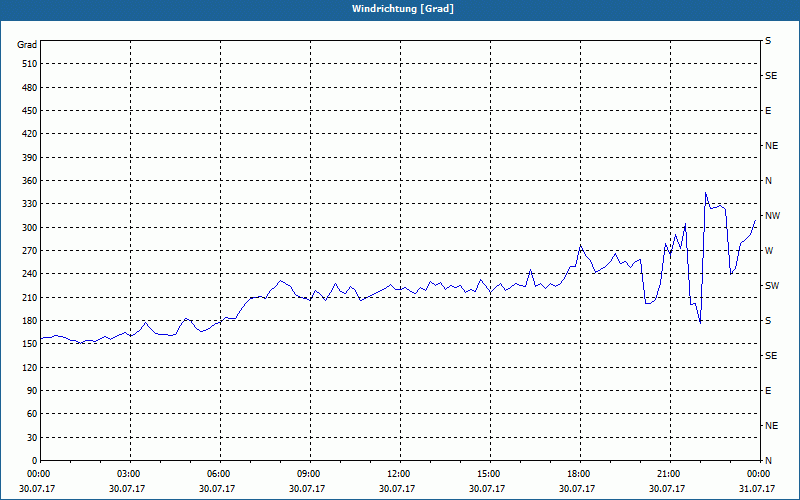Pick the 240 axis value
Viewport: 800px width, 500px height.
[x=30, y=274]
